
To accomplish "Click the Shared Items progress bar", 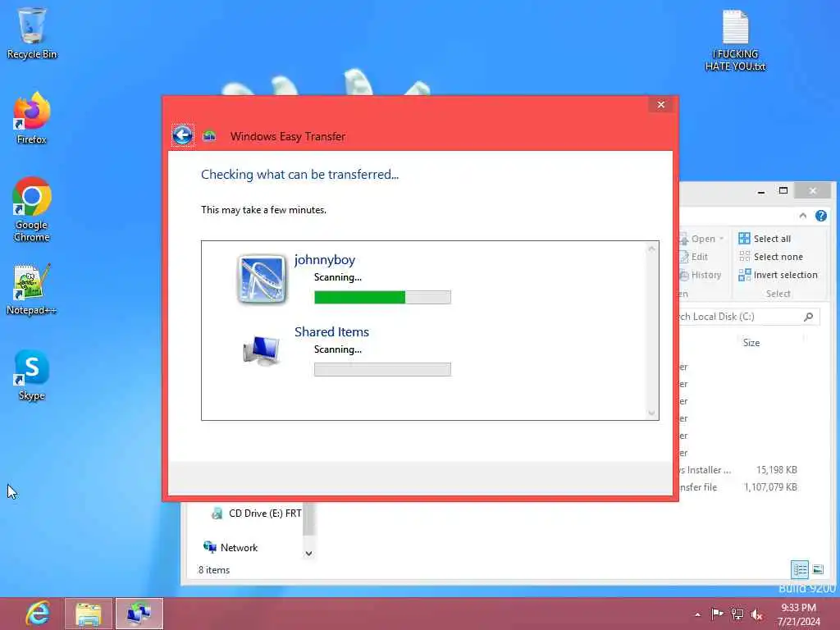I will click(x=382, y=370).
